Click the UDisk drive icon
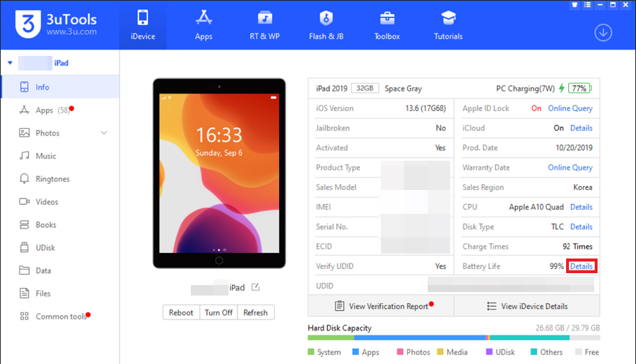This screenshot has height=364, width=636. 24,247
